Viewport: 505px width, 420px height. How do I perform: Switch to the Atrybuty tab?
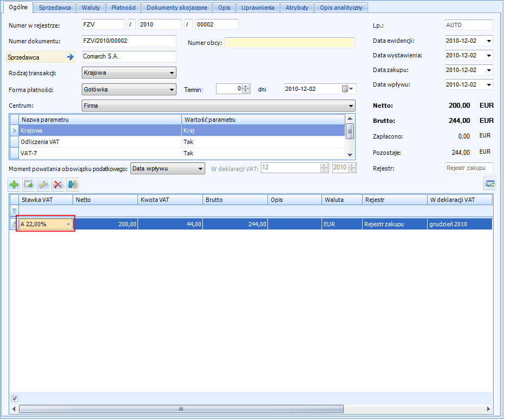(x=297, y=8)
